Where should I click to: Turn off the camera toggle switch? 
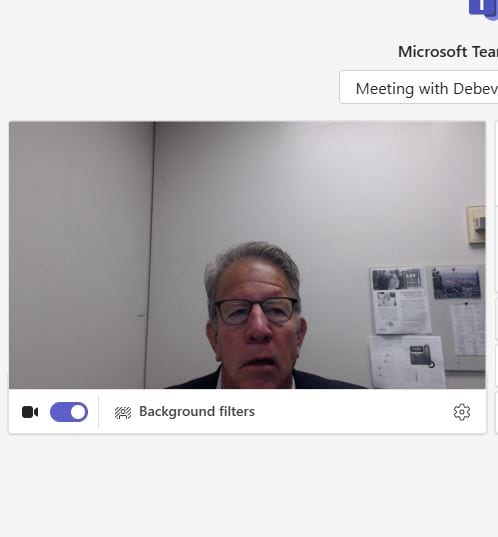69,412
